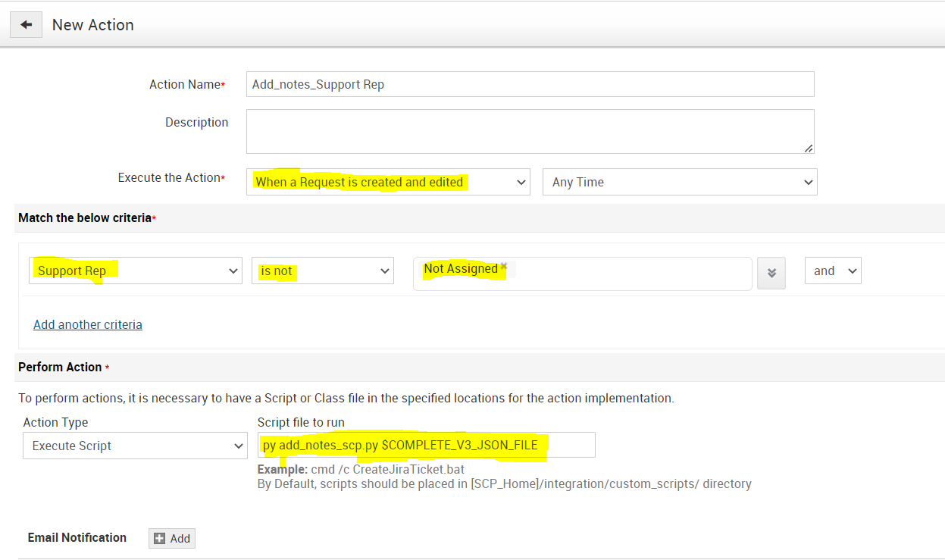Expand the Any Time dropdown
The height and width of the screenshot is (560, 945).
pyautogui.click(x=679, y=182)
